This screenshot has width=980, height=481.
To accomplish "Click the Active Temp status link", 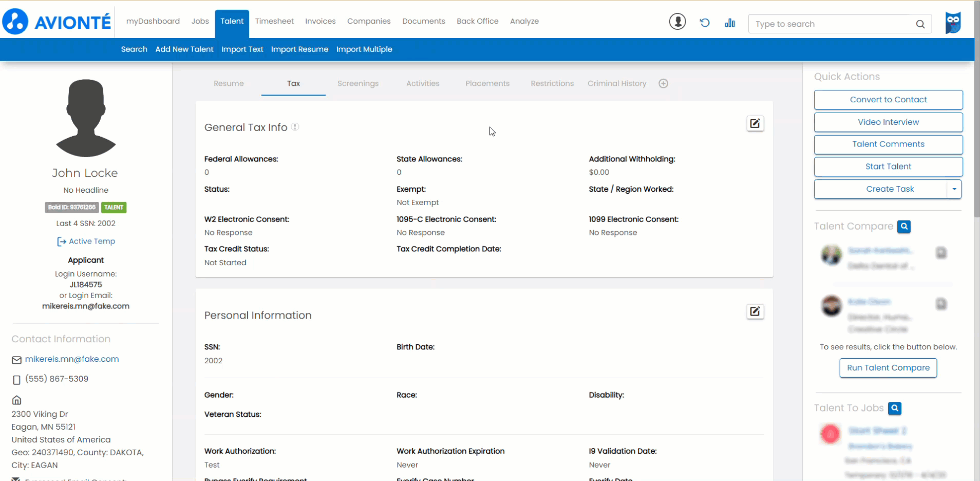I will (x=91, y=242).
